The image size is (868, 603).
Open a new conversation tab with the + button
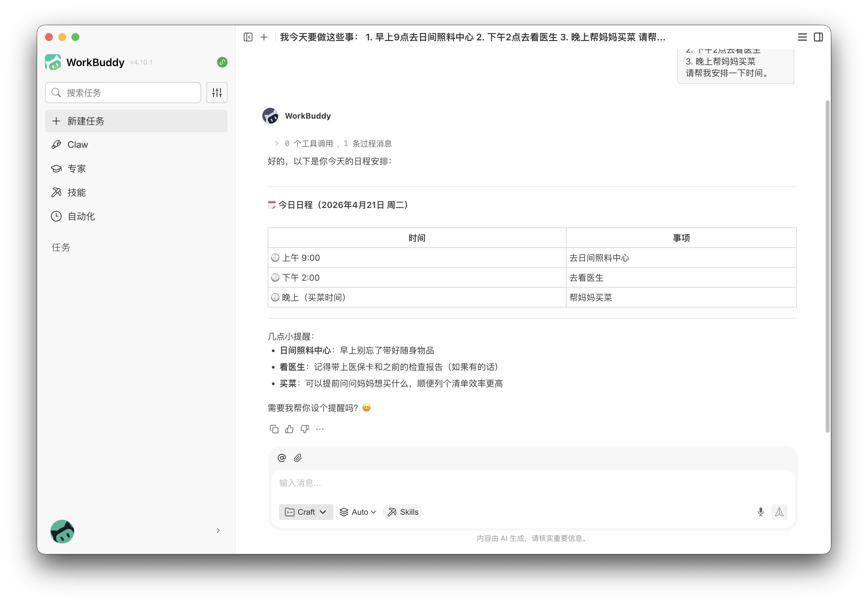tap(264, 37)
